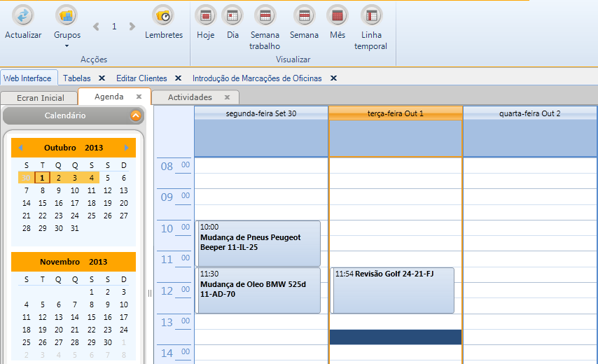Click the Monday all-day area

coord(261,138)
